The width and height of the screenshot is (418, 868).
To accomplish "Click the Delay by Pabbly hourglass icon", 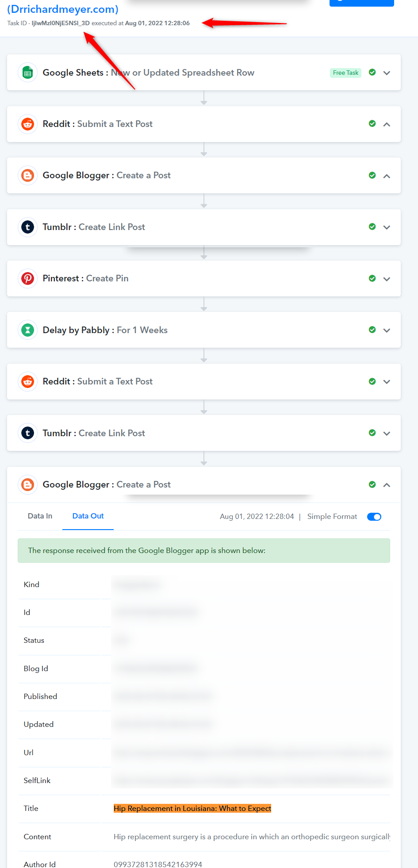I will (27, 330).
